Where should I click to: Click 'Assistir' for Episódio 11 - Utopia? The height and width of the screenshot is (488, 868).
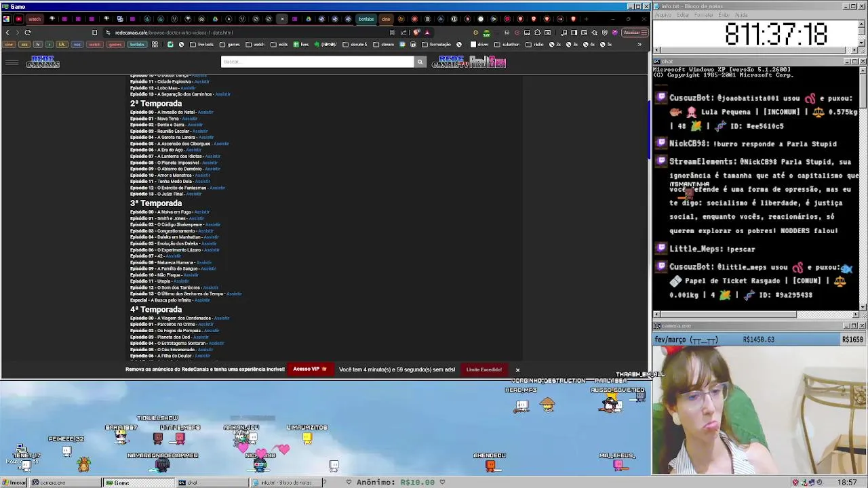coord(181,281)
